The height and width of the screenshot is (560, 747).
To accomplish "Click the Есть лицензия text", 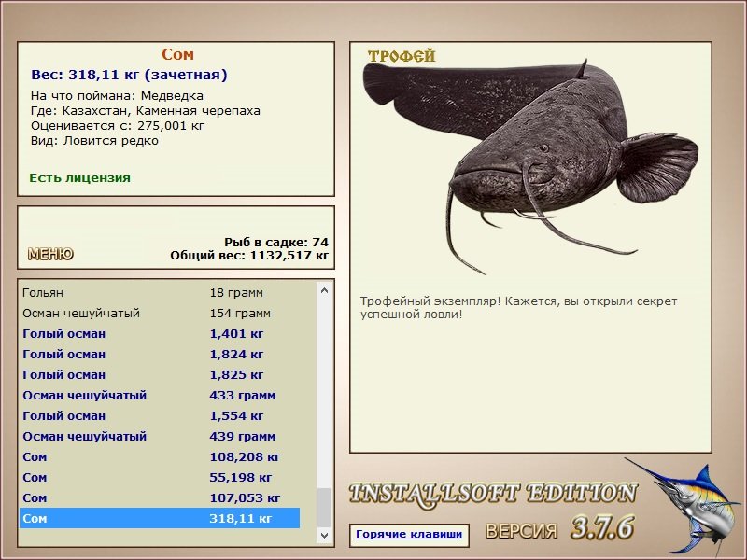I will coord(79,177).
